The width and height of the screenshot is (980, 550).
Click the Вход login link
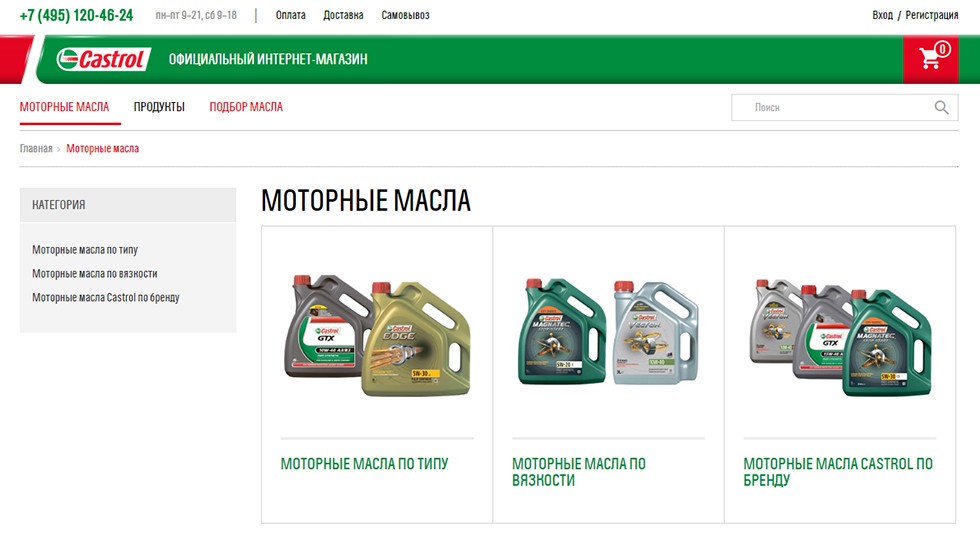(x=882, y=15)
